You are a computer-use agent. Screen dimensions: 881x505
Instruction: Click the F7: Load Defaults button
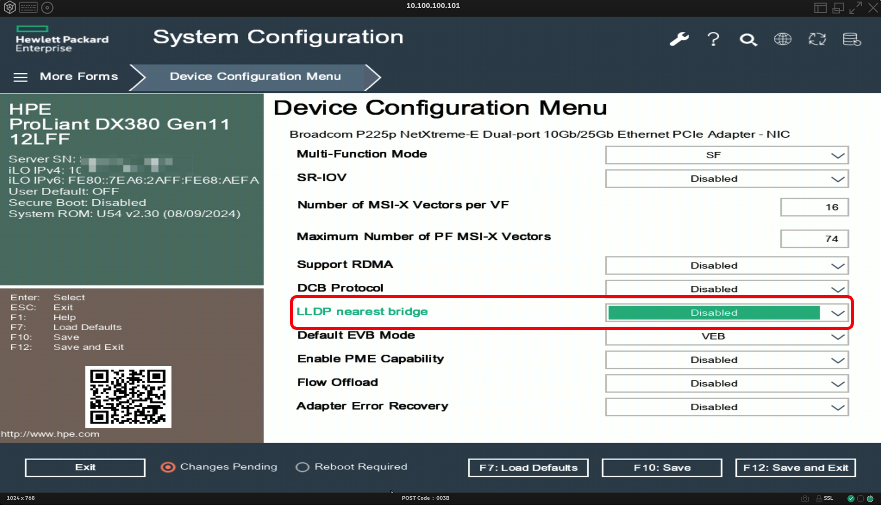pos(528,468)
